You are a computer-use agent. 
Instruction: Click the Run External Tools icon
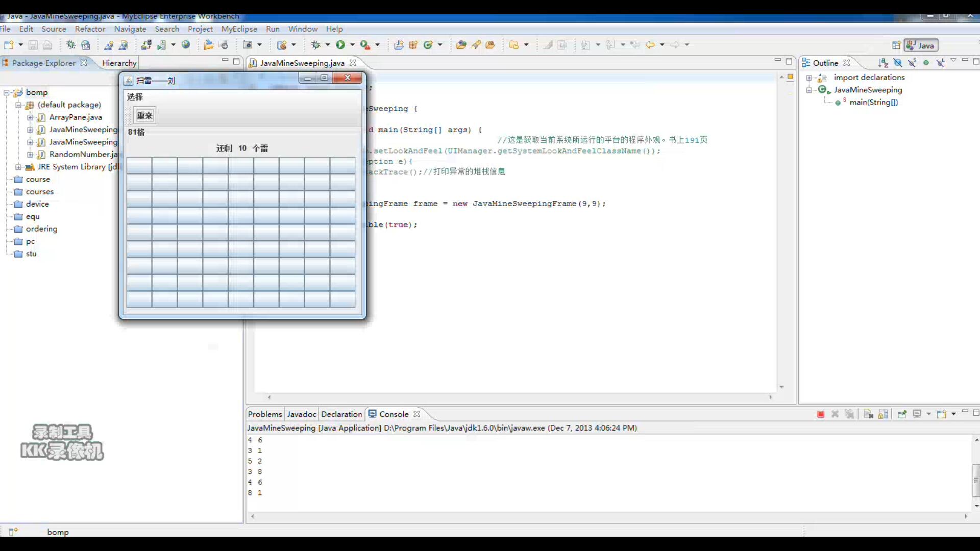pyautogui.click(x=365, y=45)
